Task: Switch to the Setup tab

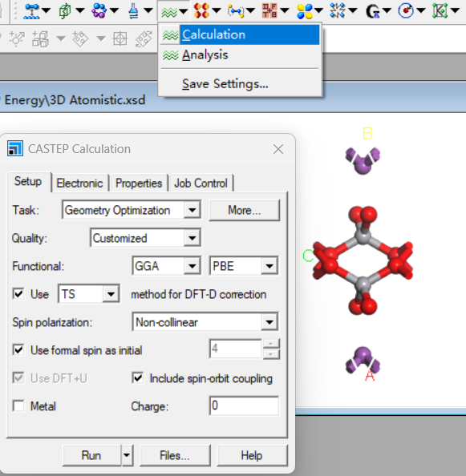Action: coord(28,182)
